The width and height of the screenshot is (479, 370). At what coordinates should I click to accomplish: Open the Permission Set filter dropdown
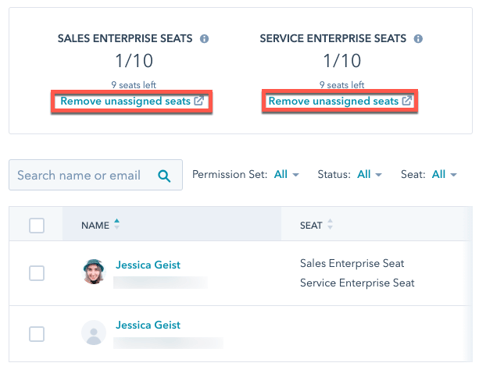pos(286,174)
